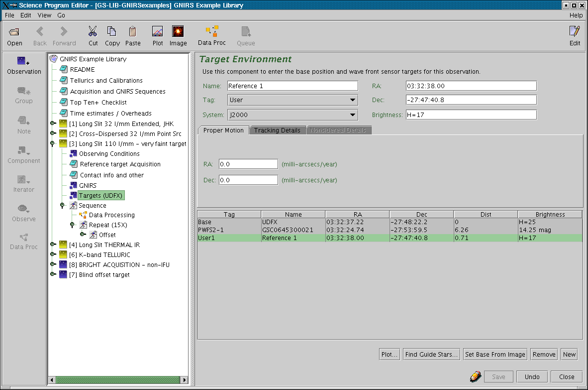
Task: Open the Plot tool in toolbar
Action: (158, 31)
